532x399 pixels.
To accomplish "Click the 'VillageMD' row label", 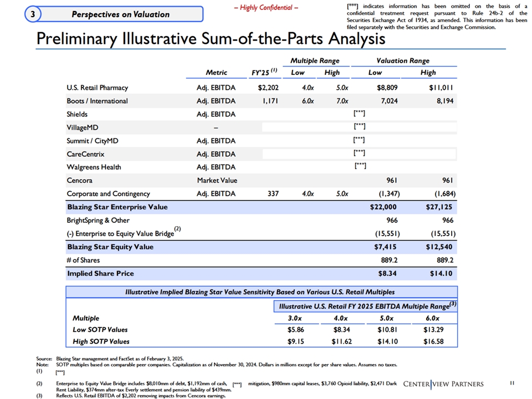I will click(x=83, y=127).
